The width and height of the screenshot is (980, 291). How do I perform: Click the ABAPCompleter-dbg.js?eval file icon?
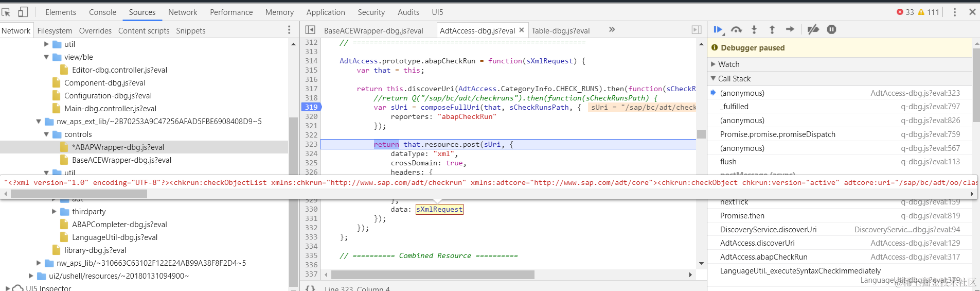(64, 224)
